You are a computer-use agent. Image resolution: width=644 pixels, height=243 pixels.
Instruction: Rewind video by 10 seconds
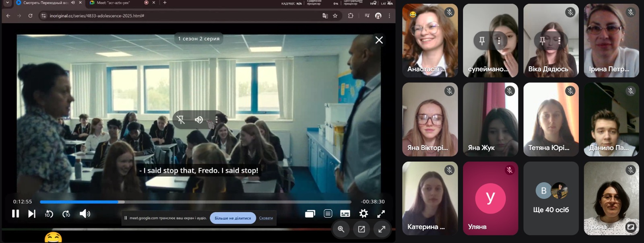[x=49, y=214]
